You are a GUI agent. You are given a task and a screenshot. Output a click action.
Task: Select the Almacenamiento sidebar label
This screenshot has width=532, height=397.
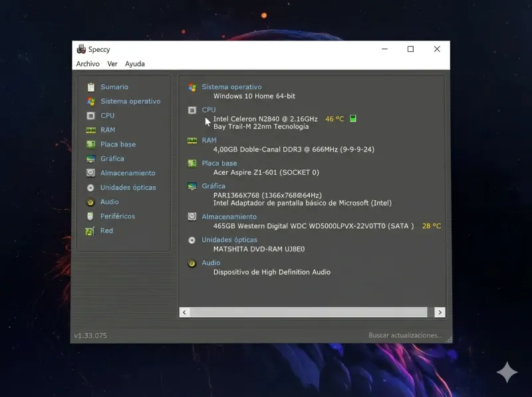pos(128,173)
